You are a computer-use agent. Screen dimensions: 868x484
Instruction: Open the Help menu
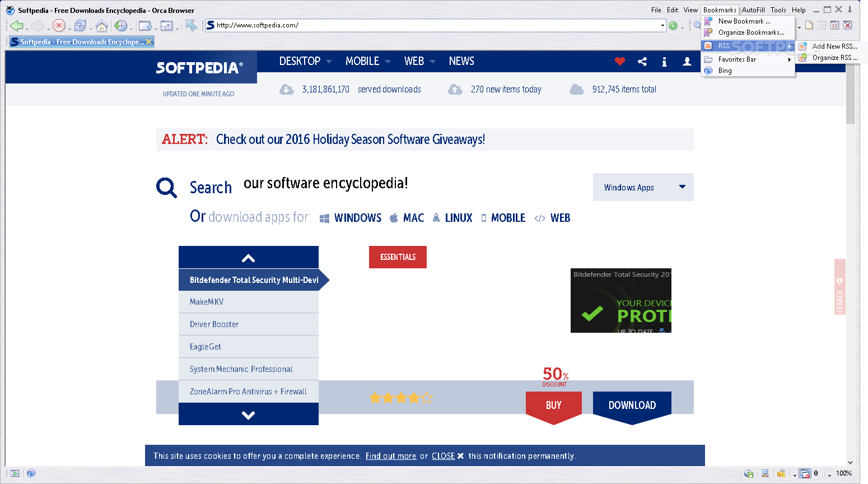point(799,10)
